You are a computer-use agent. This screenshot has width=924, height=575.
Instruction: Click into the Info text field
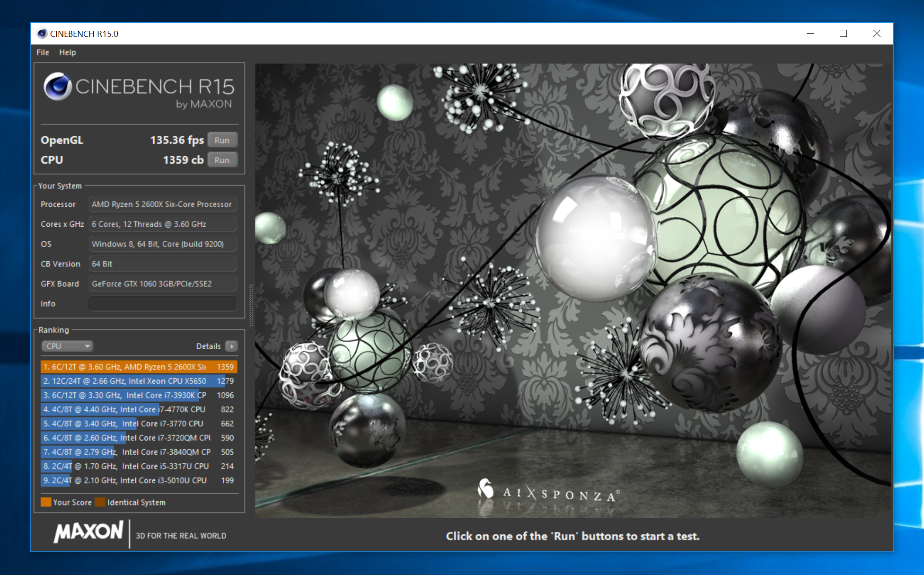(162, 304)
